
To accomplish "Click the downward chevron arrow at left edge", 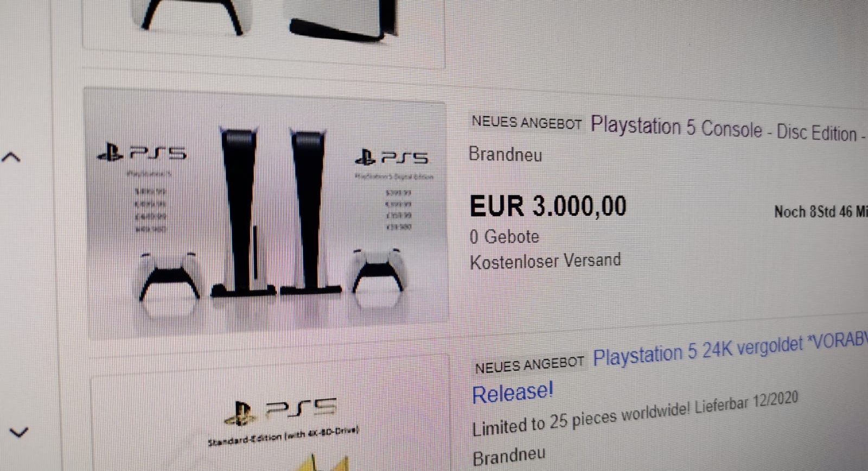I will click(18, 432).
